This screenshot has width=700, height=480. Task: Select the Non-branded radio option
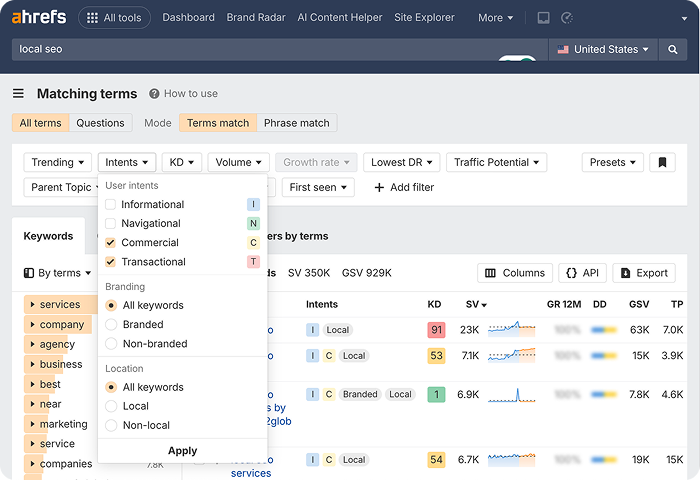pos(111,344)
